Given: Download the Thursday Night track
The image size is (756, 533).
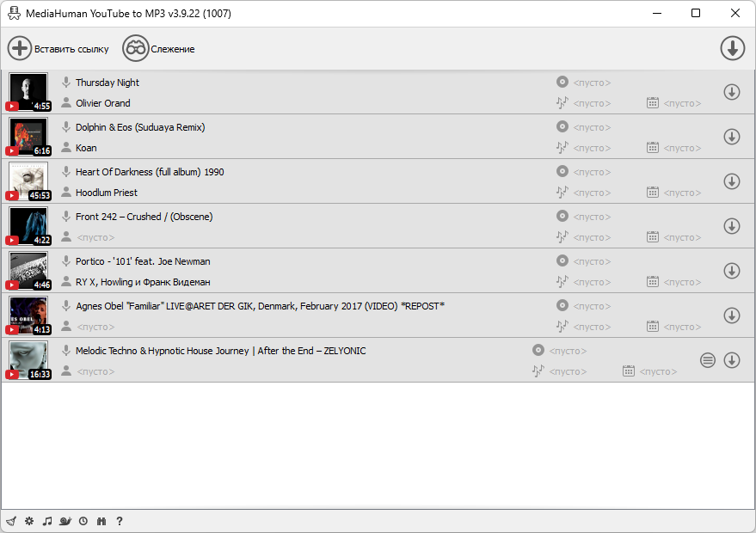Looking at the screenshot, I should click(x=731, y=92).
